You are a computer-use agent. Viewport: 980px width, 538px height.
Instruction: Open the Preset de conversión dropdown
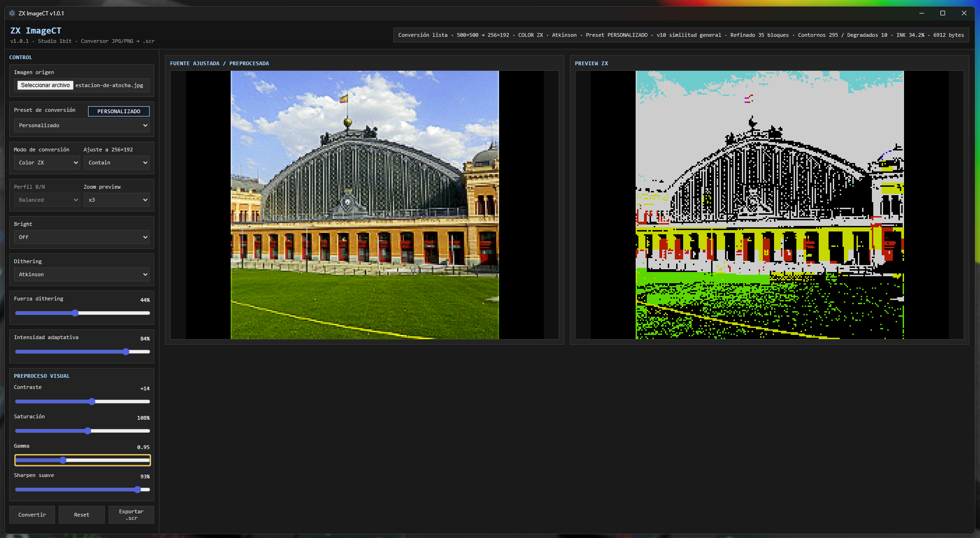point(82,125)
